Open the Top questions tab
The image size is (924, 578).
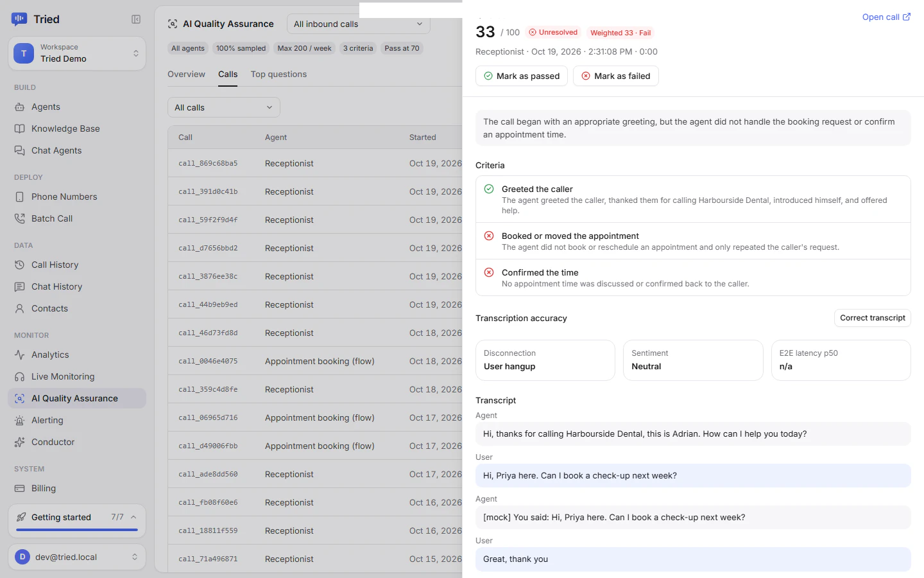point(278,74)
